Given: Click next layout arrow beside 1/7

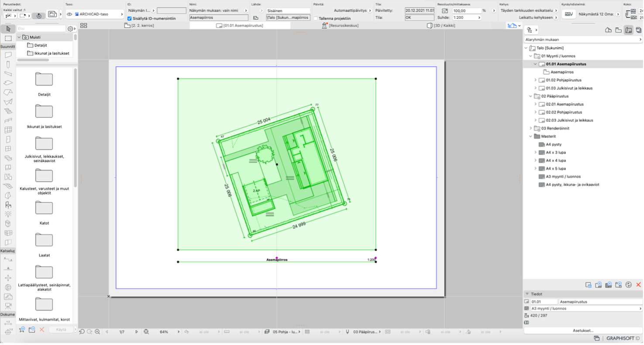Looking at the screenshot, I should (x=136, y=332).
